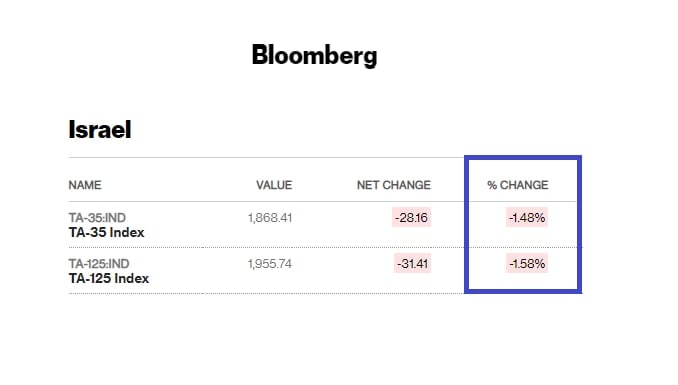Open the TA-125 Index name link
The image size is (678, 385).
point(109,278)
